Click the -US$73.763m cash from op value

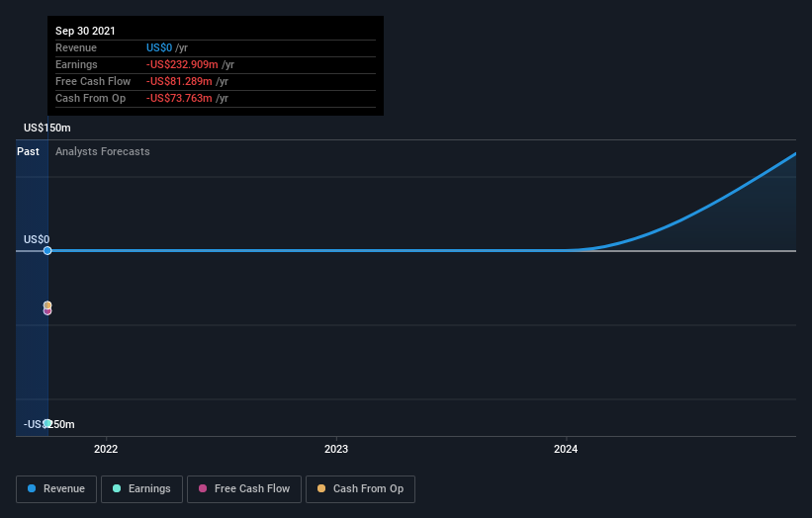[x=179, y=98]
